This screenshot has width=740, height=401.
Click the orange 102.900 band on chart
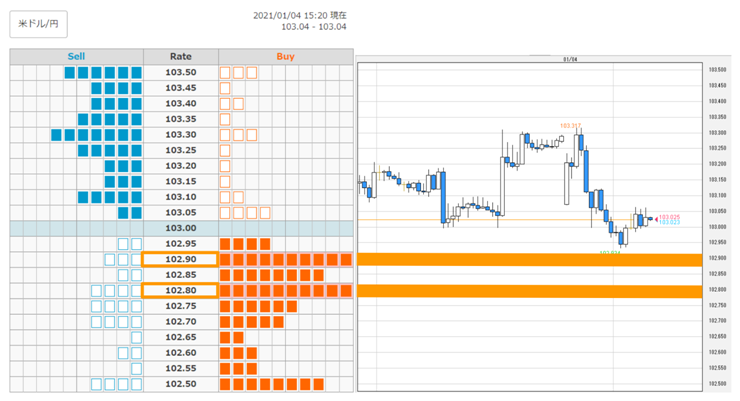[x=530, y=259]
